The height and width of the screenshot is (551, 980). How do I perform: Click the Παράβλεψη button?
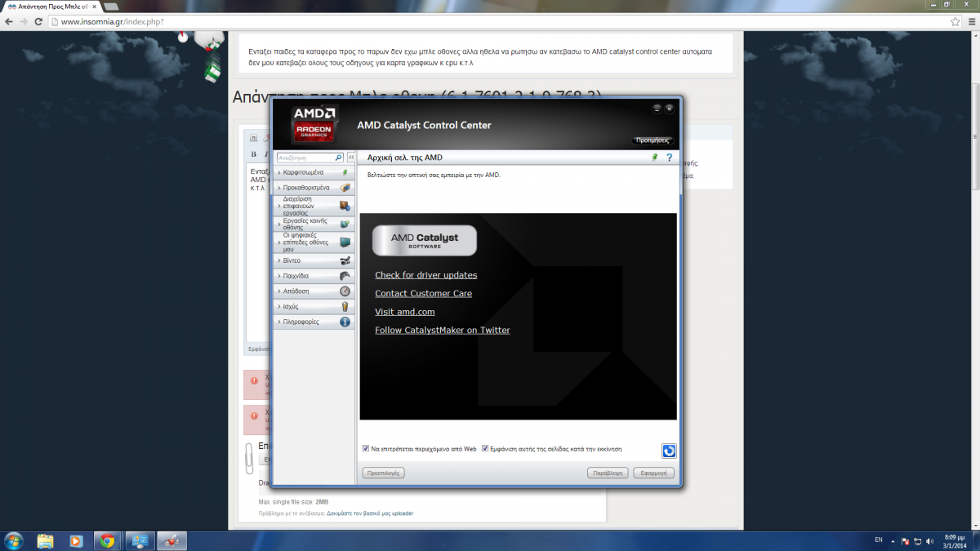(x=608, y=473)
